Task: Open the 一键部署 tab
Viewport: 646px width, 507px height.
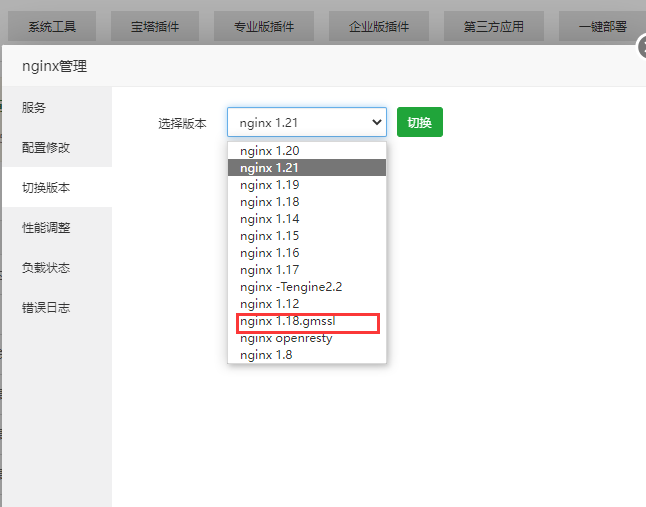Action: (x=602, y=26)
